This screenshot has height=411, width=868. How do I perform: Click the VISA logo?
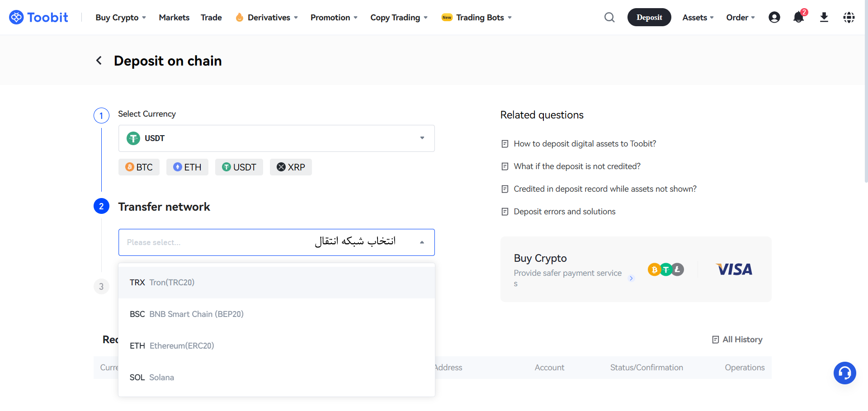click(x=735, y=269)
